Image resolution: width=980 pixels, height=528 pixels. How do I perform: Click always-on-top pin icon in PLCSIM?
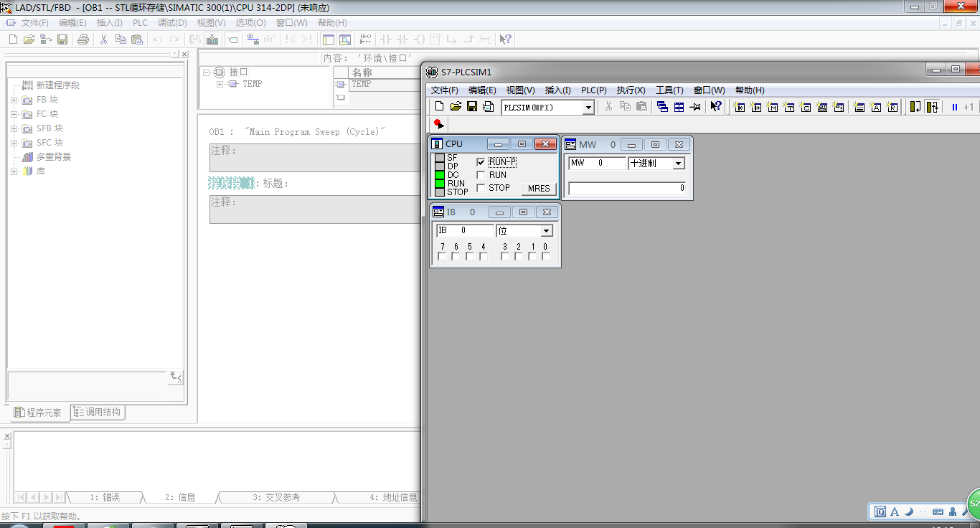pyautogui.click(x=695, y=107)
